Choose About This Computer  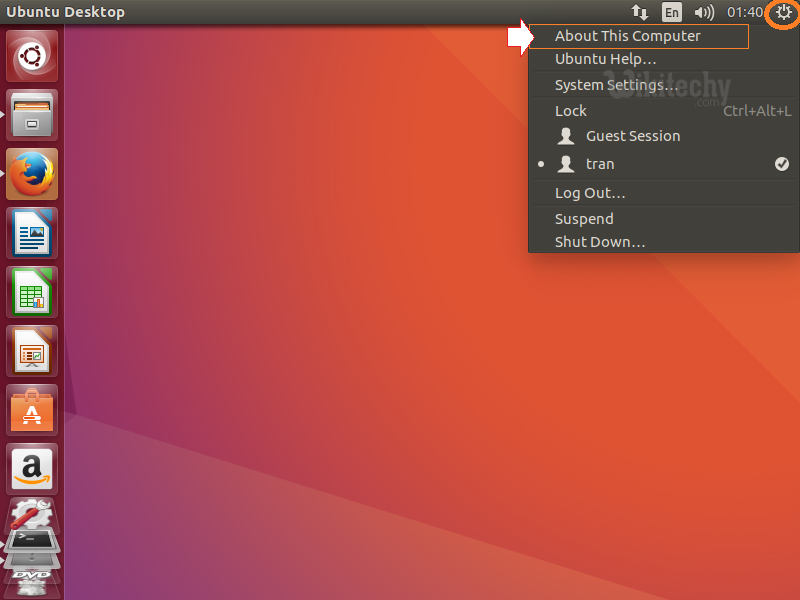628,36
